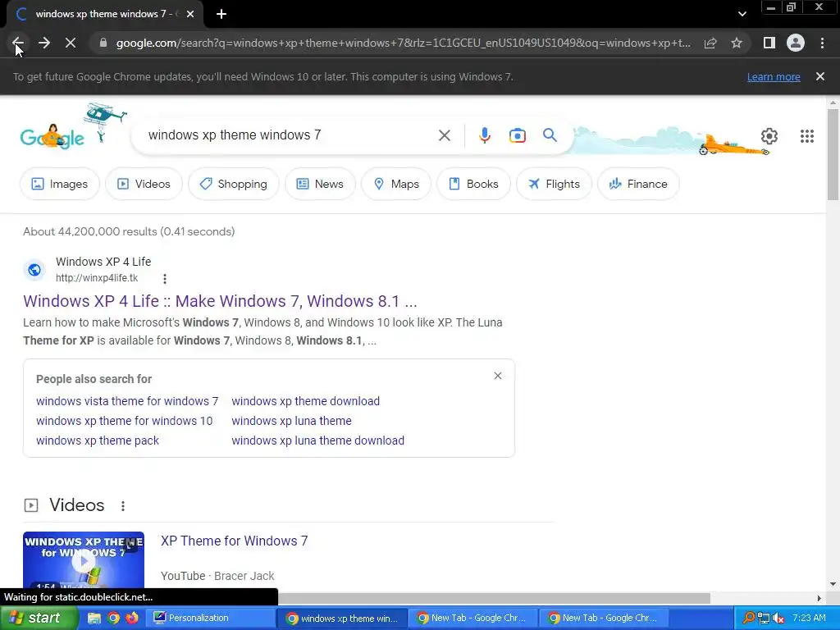Image resolution: width=840 pixels, height=630 pixels.
Task: Go forward with browser forward arrow
Action: tap(44, 43)
